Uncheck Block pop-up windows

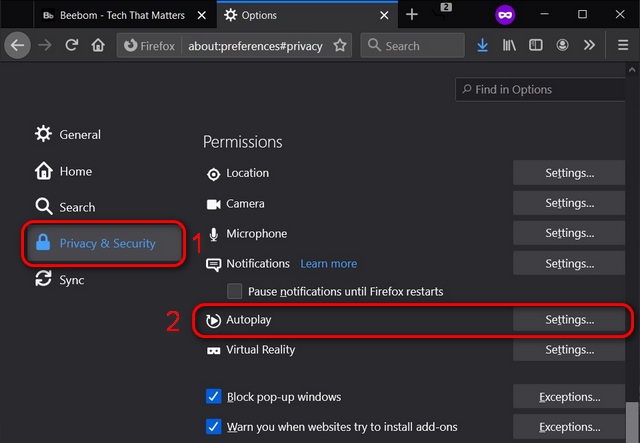(212, 397)
